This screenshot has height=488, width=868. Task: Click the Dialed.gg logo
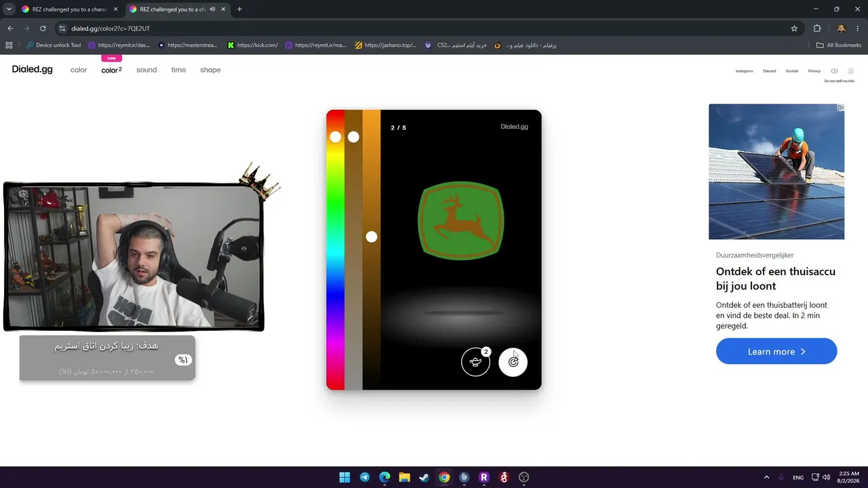click(x=32, y=70)
